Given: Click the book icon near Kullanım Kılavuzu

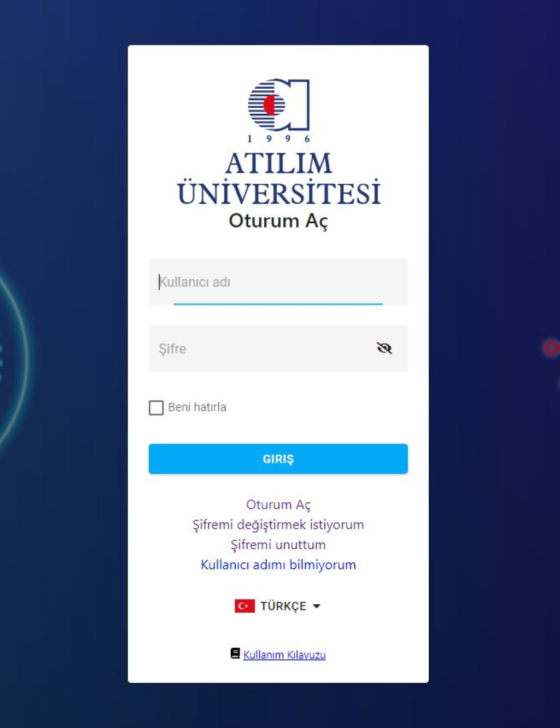Looking at the screenshot, I should (235, 654).
